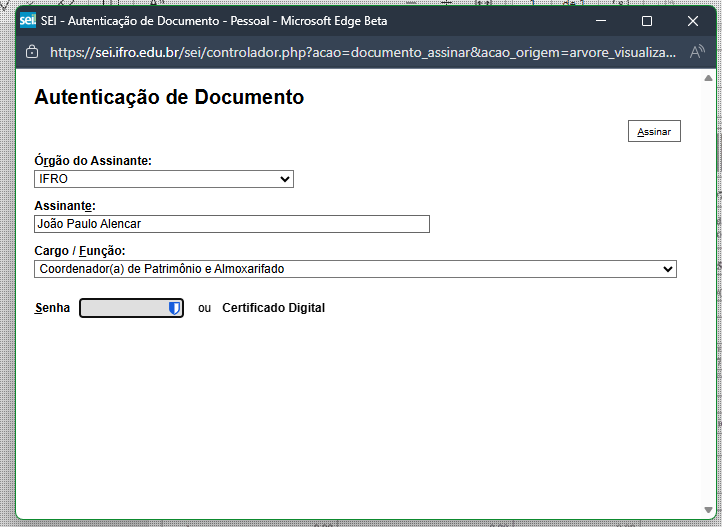722x527 pixels.
Task: Click the Senha label text
Action: (x=52, y=308)
